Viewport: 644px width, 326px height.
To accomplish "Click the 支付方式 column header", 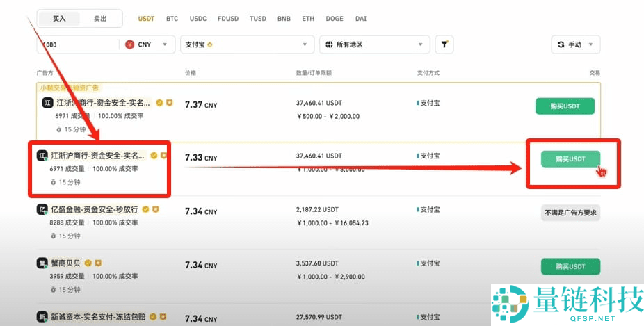I will click(428, 73).
